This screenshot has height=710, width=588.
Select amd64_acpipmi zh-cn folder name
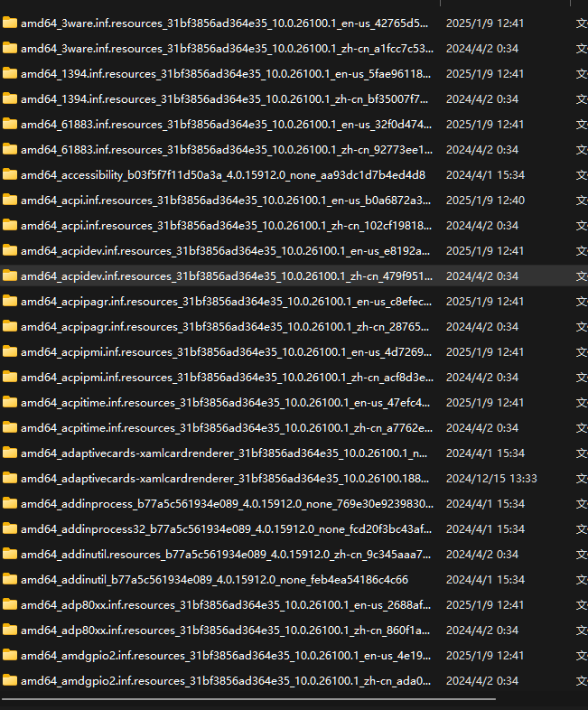226,377
